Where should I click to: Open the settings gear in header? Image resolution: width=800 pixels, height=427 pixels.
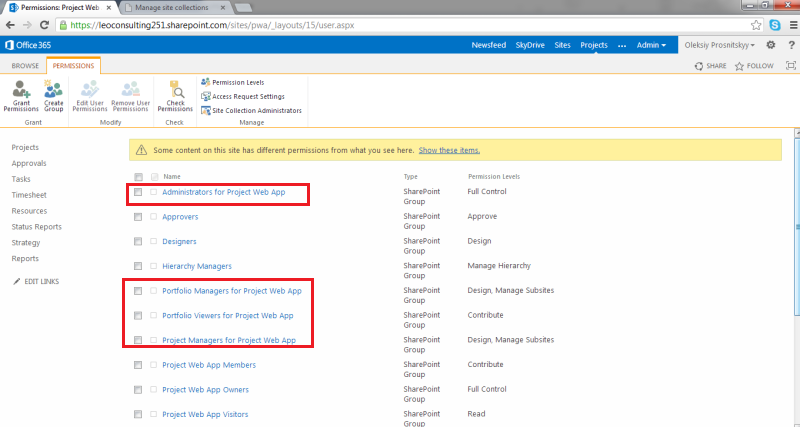770,45
